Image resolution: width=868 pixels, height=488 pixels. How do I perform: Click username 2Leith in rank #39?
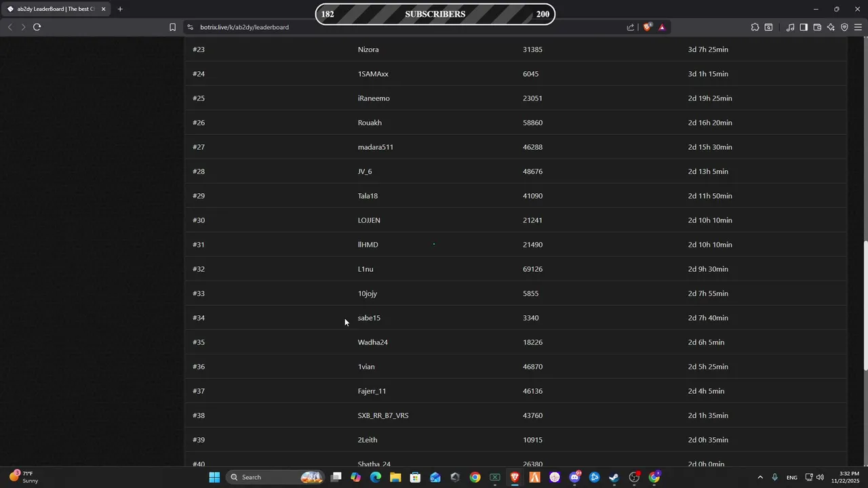coord(368,440)
